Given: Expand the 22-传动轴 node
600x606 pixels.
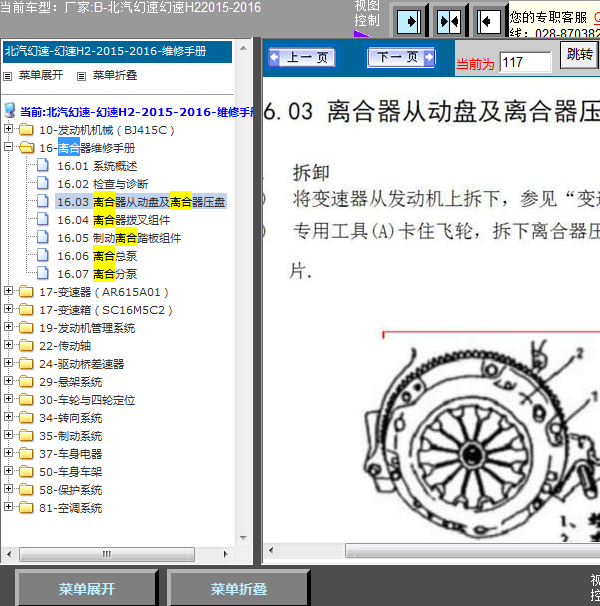Looking at the screenshot, I should (x=9, y=344).
